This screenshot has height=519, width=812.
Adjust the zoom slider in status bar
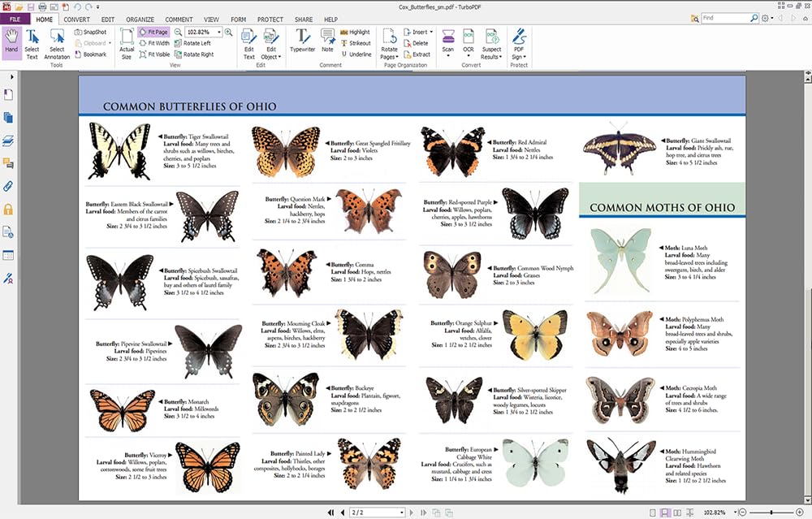click(770, 513)
